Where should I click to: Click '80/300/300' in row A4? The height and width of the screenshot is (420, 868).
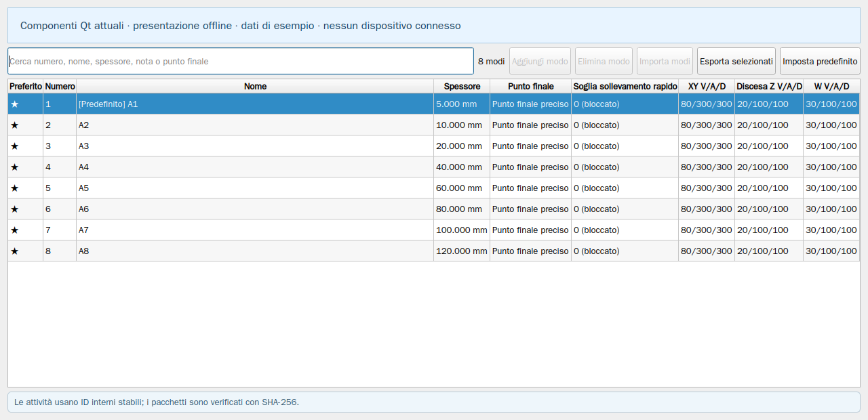point(707,167)
